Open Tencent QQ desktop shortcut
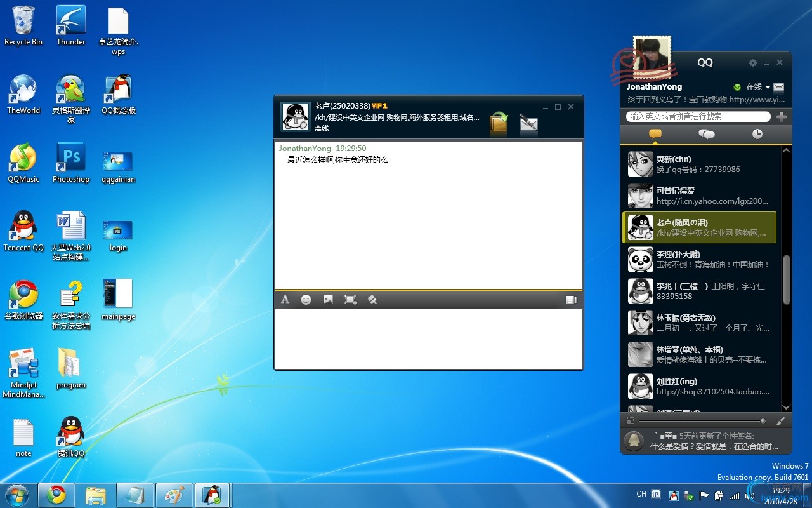Viewport: 812px width, 508px height. 23,232
